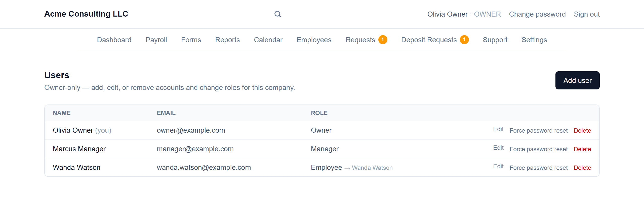Click the Users page heading
644x211 pixels.
(x=57, y=75)
